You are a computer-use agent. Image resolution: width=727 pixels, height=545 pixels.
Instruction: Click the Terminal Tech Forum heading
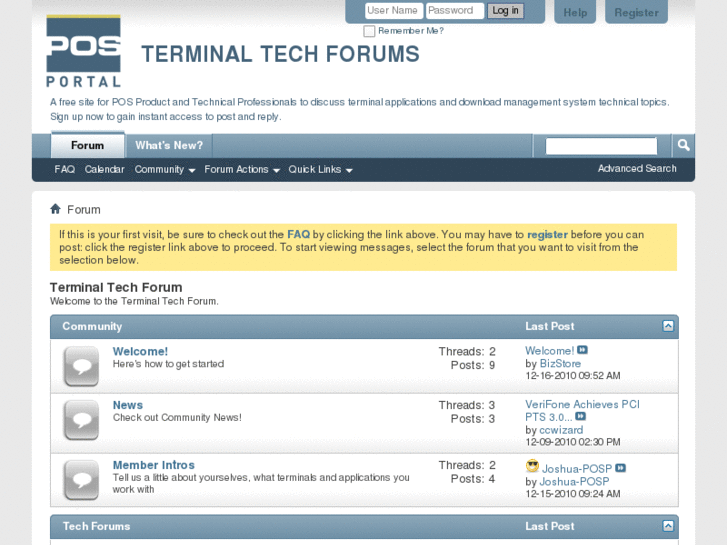116,287
